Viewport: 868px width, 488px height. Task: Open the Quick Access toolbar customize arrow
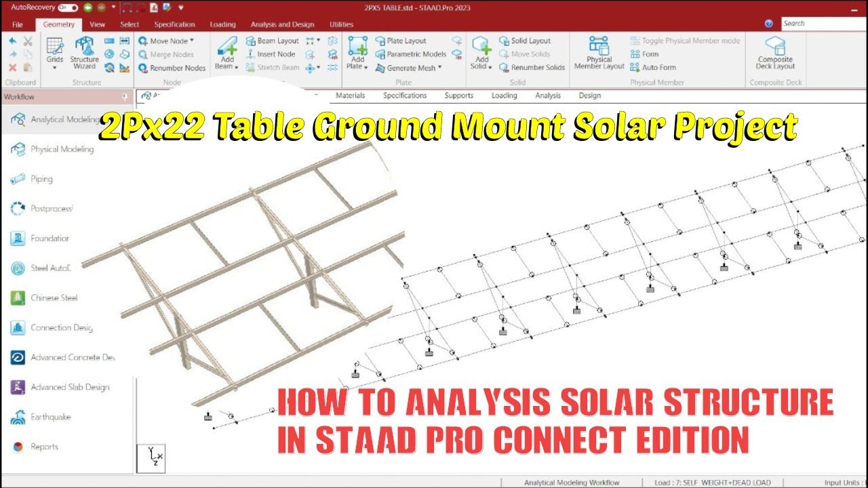181,7
